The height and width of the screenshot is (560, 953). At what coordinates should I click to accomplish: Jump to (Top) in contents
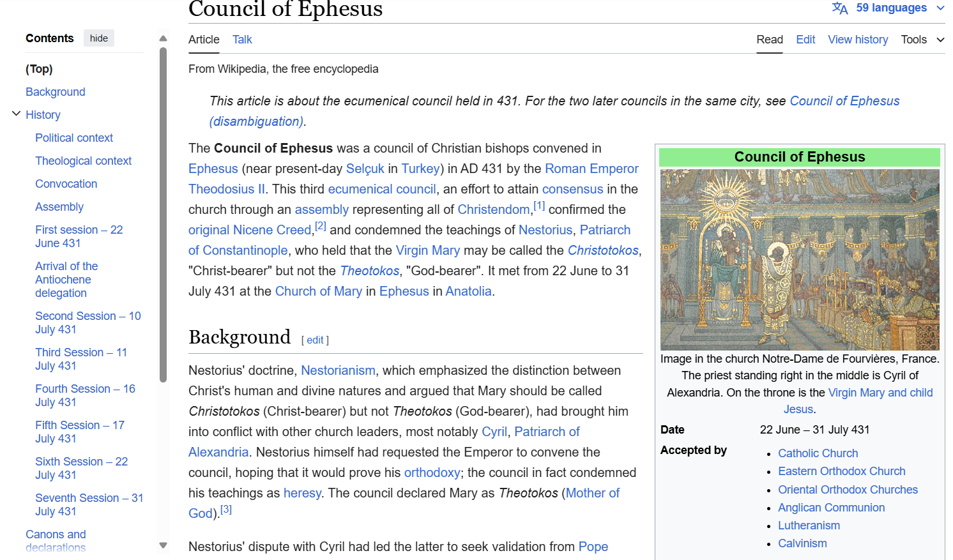(39, 69)
